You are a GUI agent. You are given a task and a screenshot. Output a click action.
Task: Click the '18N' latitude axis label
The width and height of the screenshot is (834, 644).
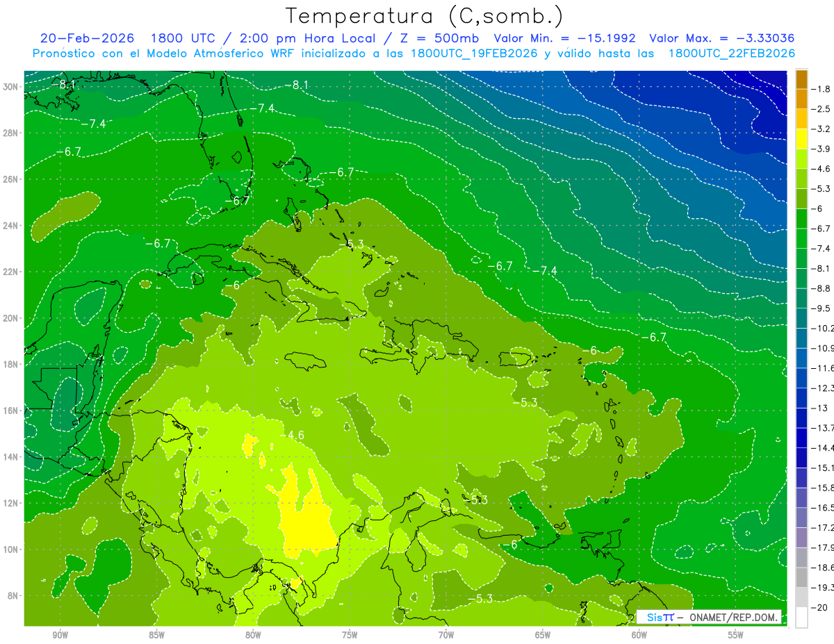pyautogui.click(x=12, y=364)
